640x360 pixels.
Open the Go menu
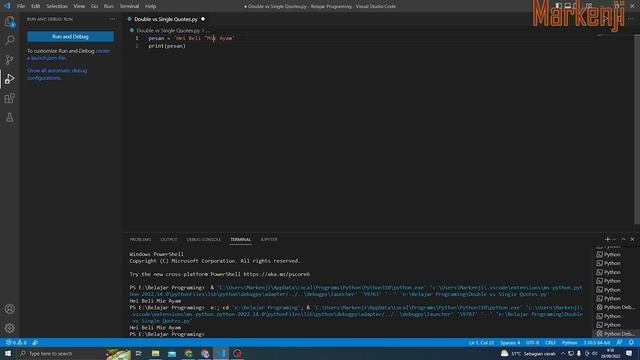94,6
